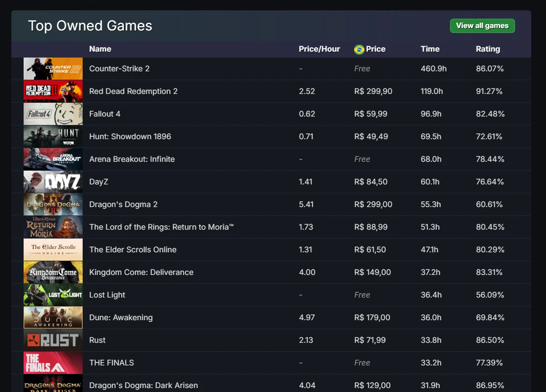
Task: Click the Kingdom Come: Deliverance name link
Action: 141,272
